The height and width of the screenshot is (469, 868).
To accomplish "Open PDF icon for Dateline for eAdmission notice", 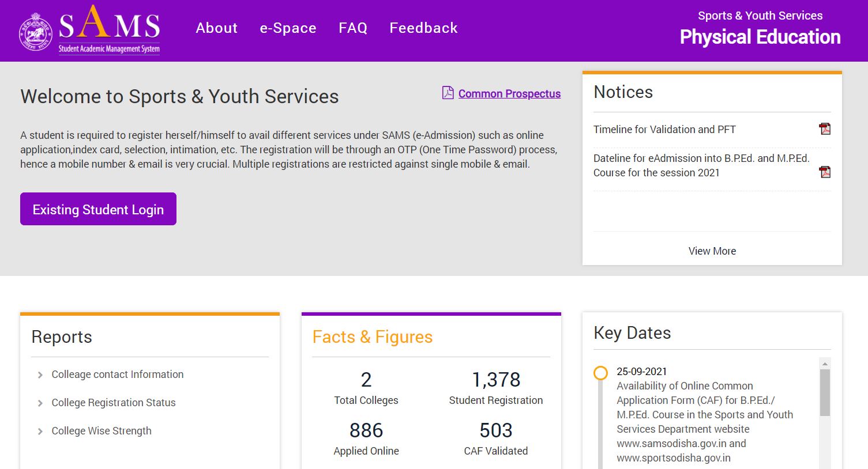I will pyautogui.click(x=825, y=172).
